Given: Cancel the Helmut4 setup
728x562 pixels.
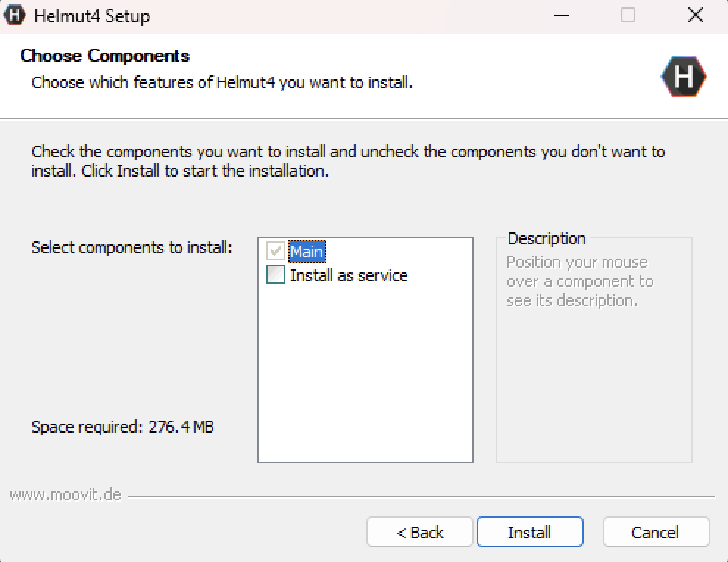Looking at the screenshot, I should point(656,533).
